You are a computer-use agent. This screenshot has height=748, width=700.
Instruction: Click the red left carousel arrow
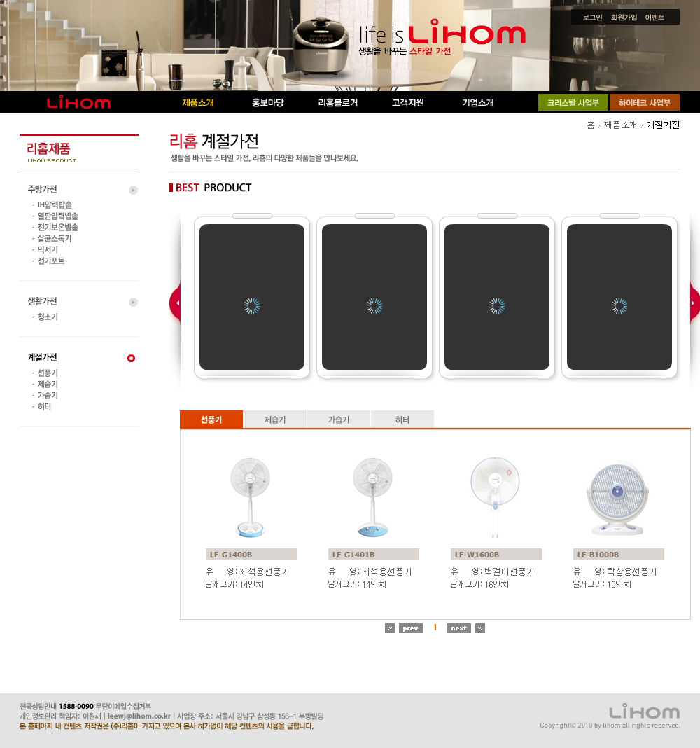point(176,303)
